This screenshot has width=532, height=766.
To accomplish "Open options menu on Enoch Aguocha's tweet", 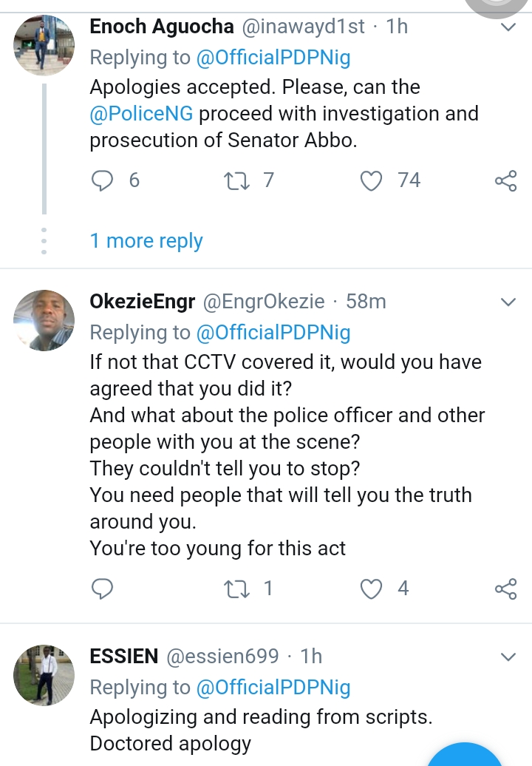I will 508,28.
